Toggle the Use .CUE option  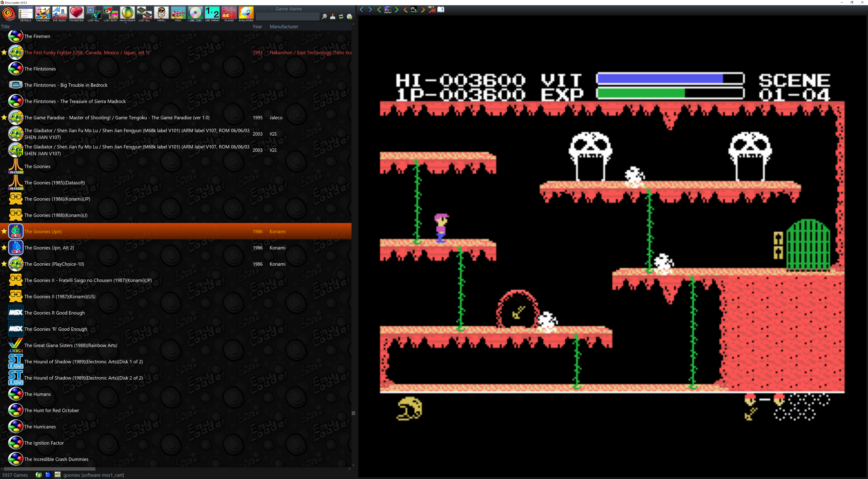click(195, 13)
